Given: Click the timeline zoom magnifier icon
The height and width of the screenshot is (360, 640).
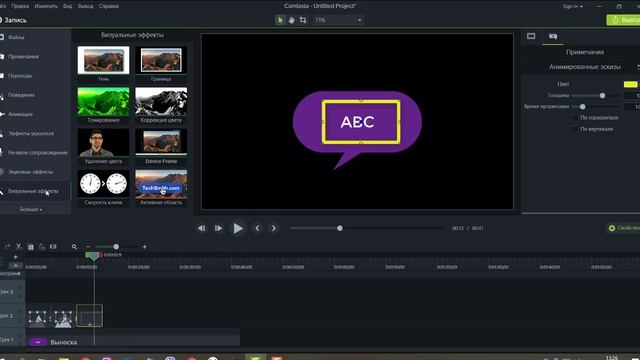Looking at the screenshot, I should pos(74,247).
